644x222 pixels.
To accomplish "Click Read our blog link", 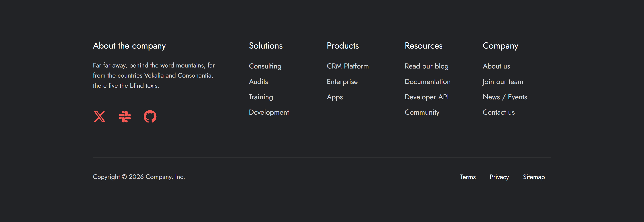I will click(x=426, y=66).
